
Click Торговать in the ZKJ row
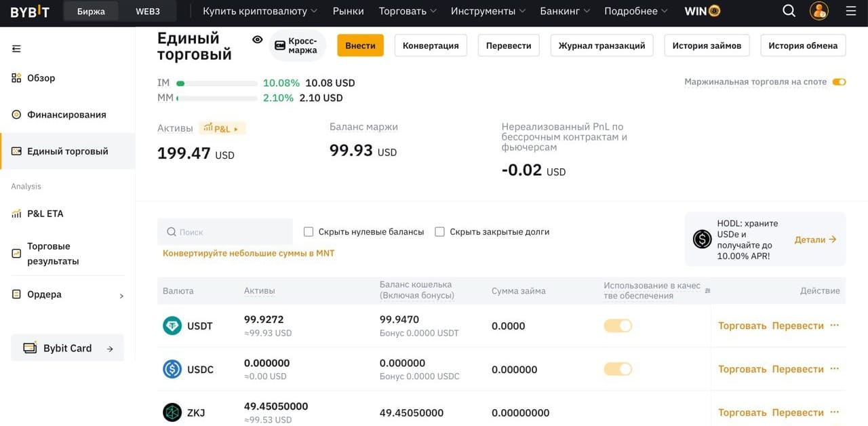click(x=743, y=412)
